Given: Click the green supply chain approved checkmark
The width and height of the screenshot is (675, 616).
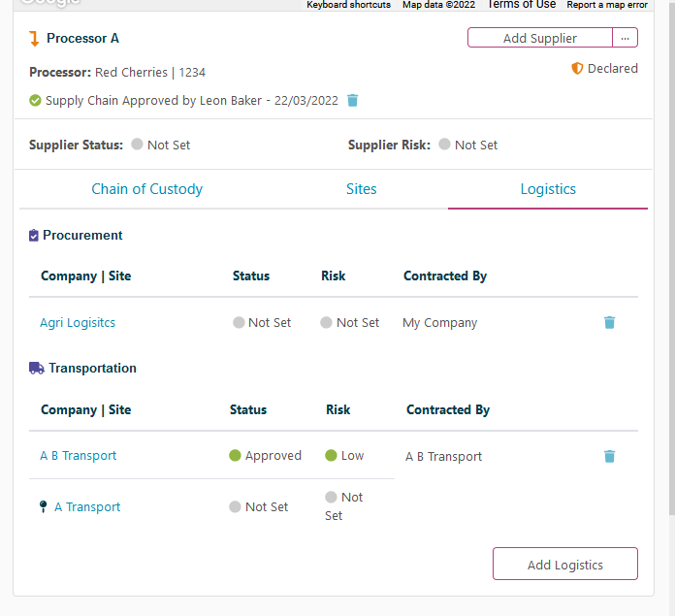Looking at the screenshot, I should coord(36,100).
